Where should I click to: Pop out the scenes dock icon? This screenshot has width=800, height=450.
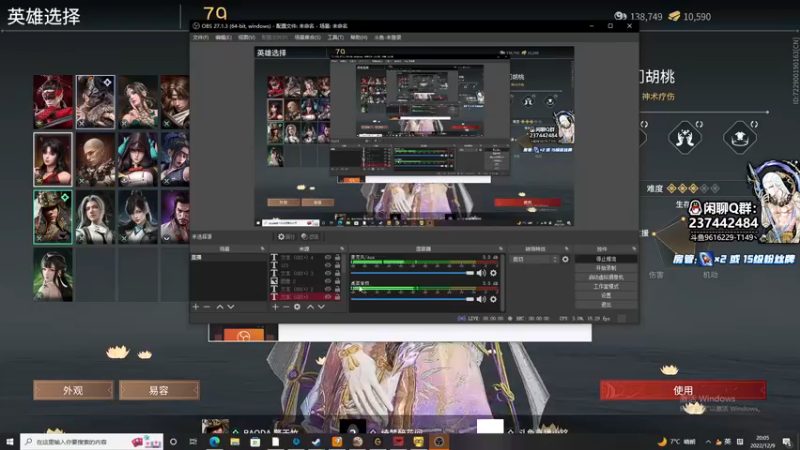pos(262,248)
